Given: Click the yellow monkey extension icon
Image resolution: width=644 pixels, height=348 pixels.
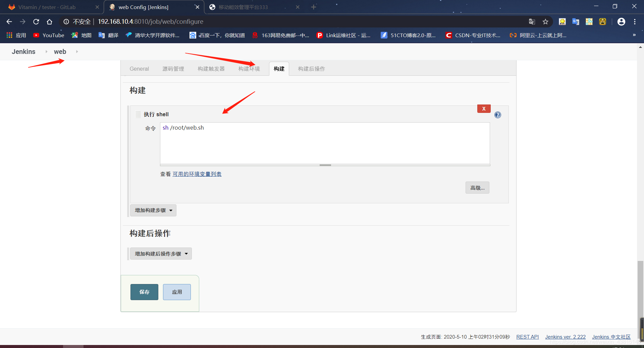Looking at the screenshot, I should click(x=602, y=21).
